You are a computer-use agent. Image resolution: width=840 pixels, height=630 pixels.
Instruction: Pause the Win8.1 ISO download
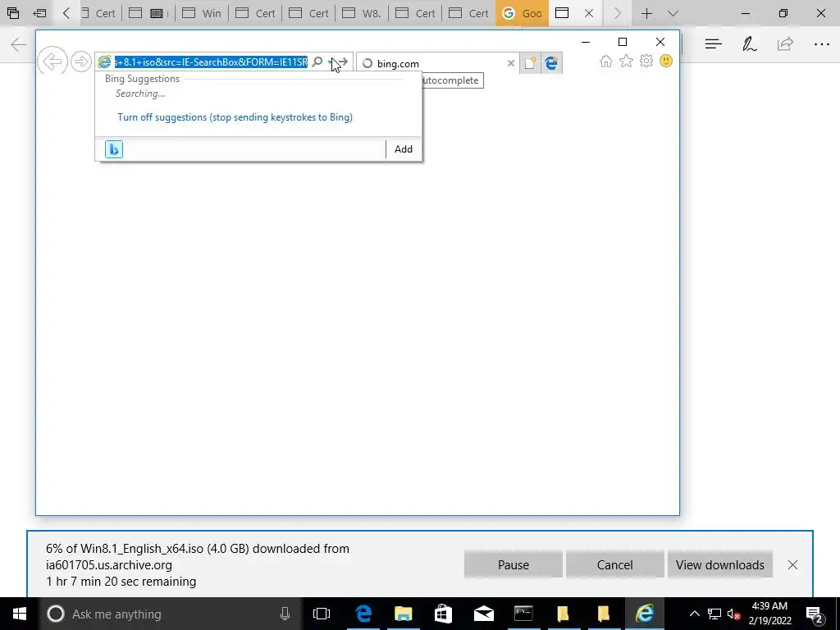click(514, 564)
